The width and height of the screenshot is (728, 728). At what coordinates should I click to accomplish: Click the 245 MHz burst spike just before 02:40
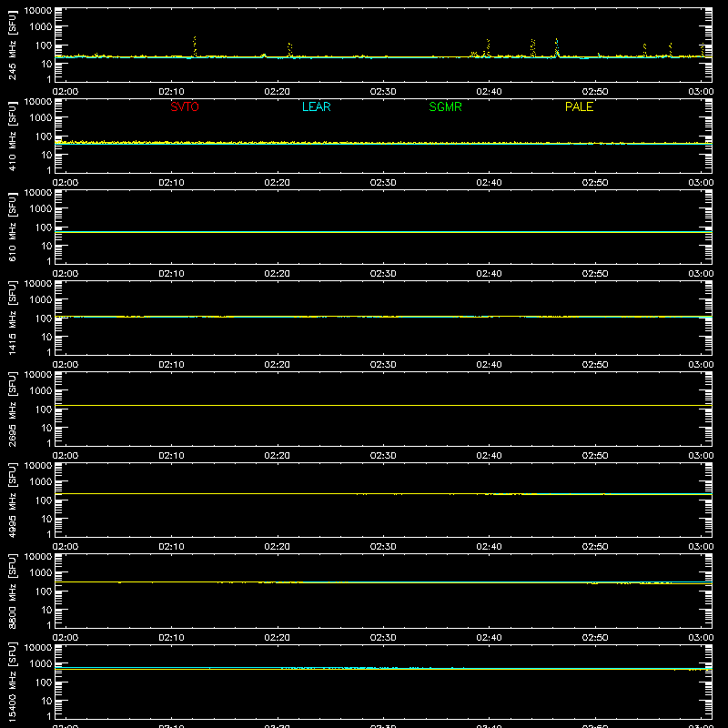coord(488,48)
